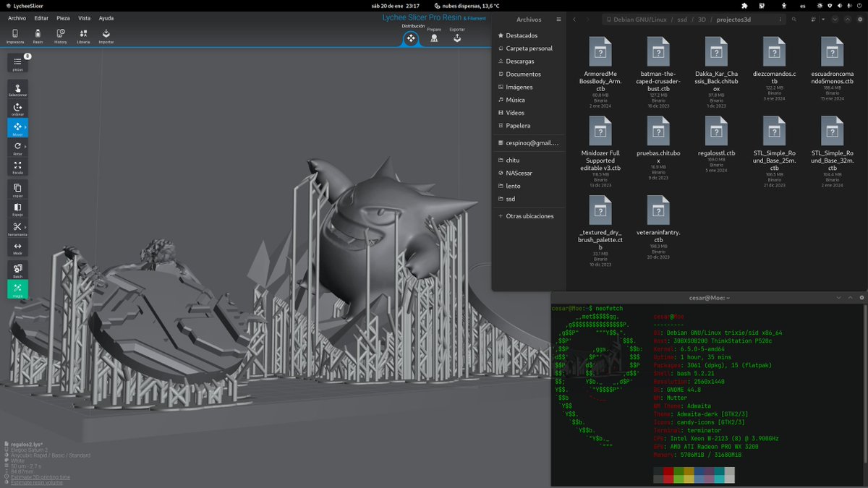Select batman-the-caped-crusader-bust.ctb file
868x488 pixels.
658,72
